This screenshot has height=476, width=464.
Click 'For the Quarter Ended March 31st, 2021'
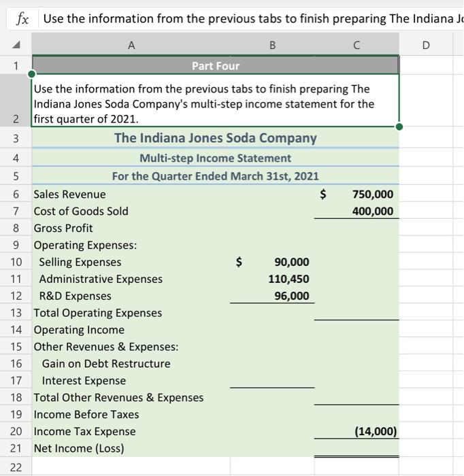tap(215, 176)
